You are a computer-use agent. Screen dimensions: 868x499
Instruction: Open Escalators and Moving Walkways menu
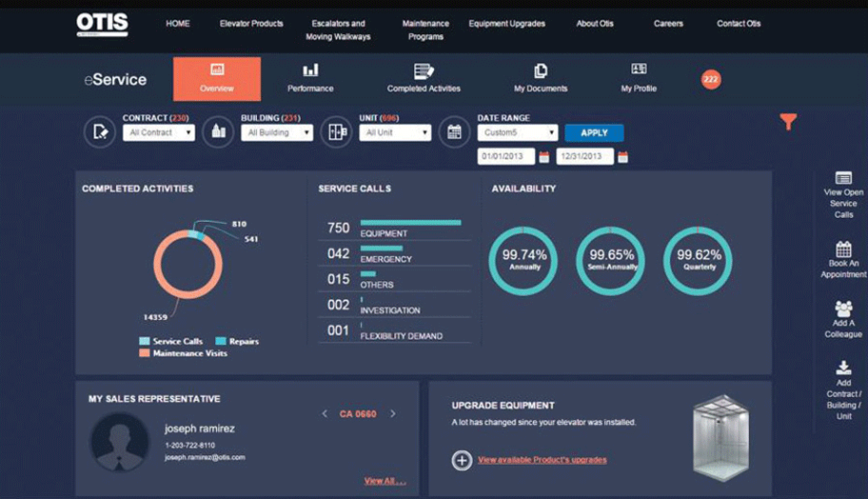[x=338, y=30]
